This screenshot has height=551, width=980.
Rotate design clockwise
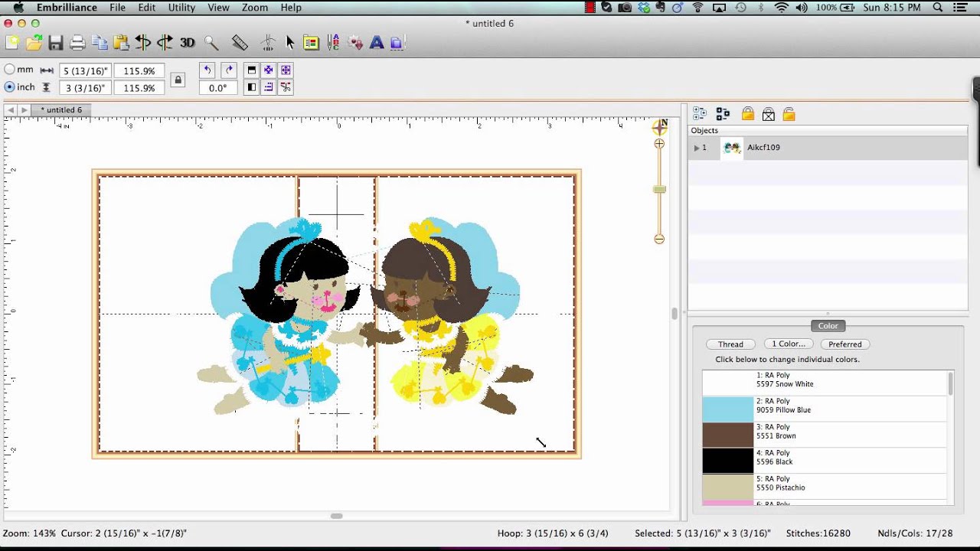coord(228,70)
